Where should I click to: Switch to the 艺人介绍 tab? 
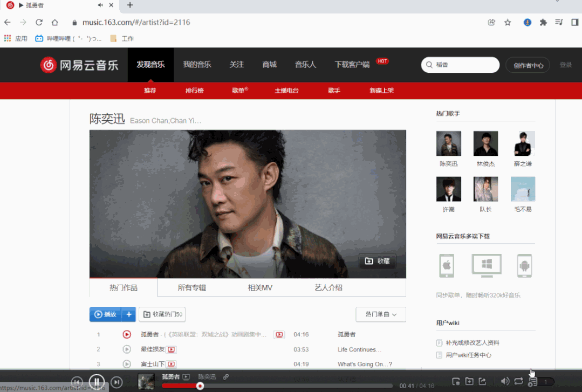(328, 288)
